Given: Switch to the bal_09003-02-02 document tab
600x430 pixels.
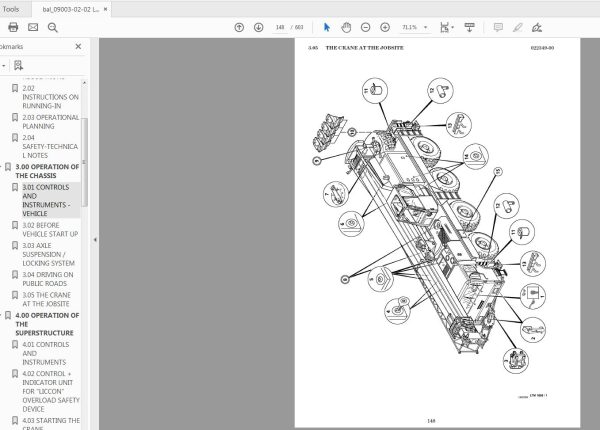Looking at the screenshot, I should [70, 10].
